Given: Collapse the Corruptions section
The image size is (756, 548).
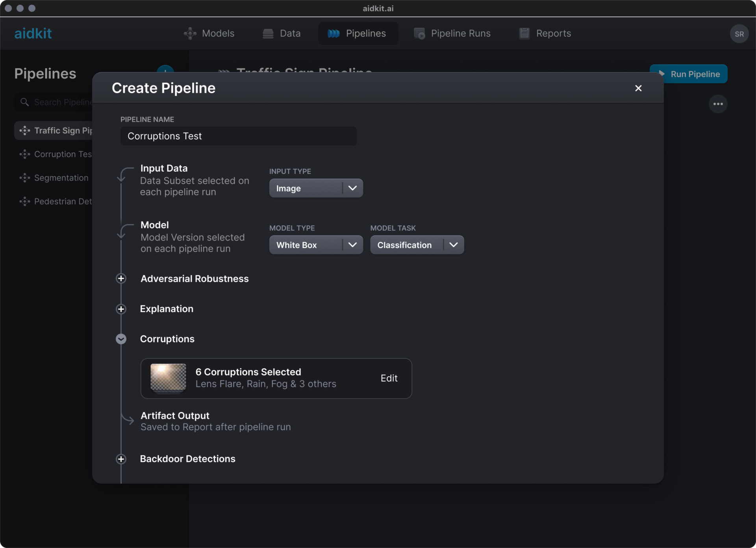Looking at the screenshot, I should pos(121,339).
